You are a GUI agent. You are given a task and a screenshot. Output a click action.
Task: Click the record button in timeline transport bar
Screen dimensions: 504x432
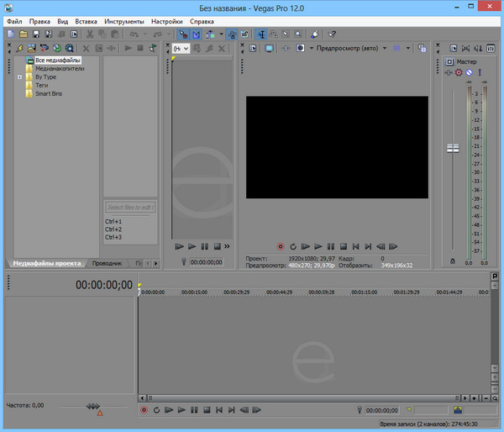(144, 410)
